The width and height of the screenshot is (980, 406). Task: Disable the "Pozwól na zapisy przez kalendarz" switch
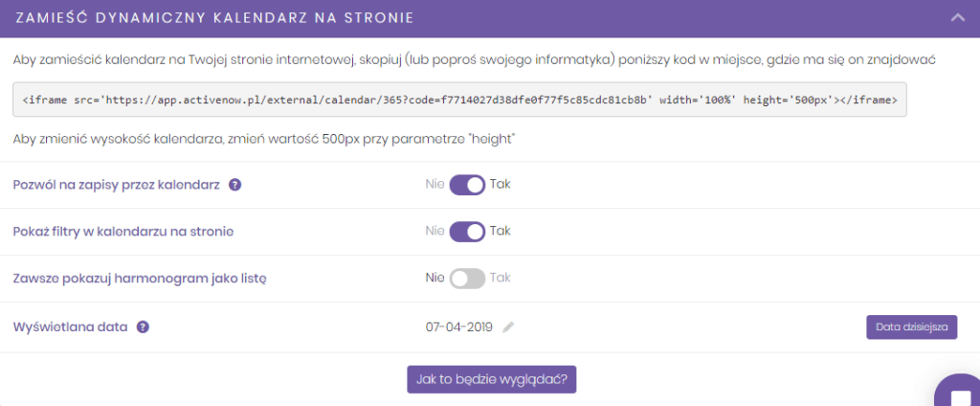point(467,185)
